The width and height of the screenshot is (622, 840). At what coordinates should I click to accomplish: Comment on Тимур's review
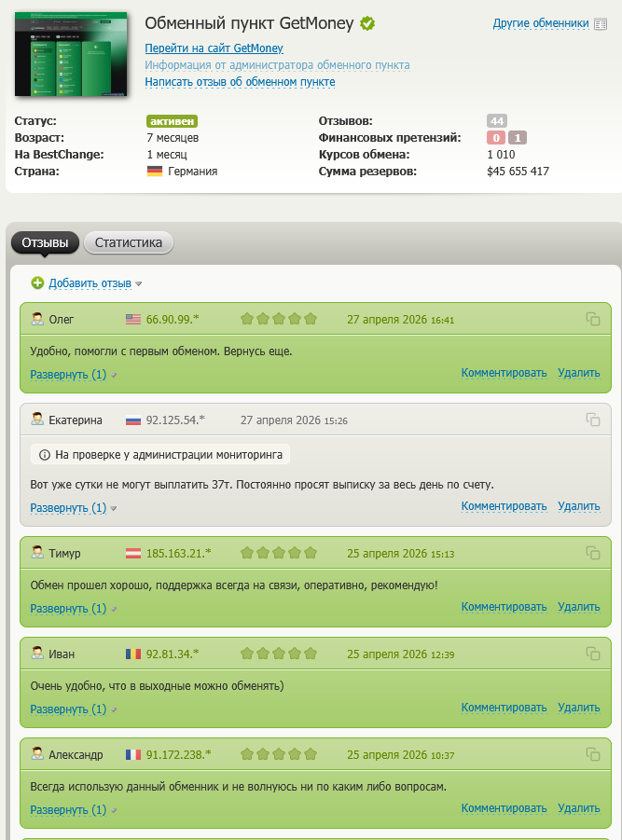click(x=505, y=607)
